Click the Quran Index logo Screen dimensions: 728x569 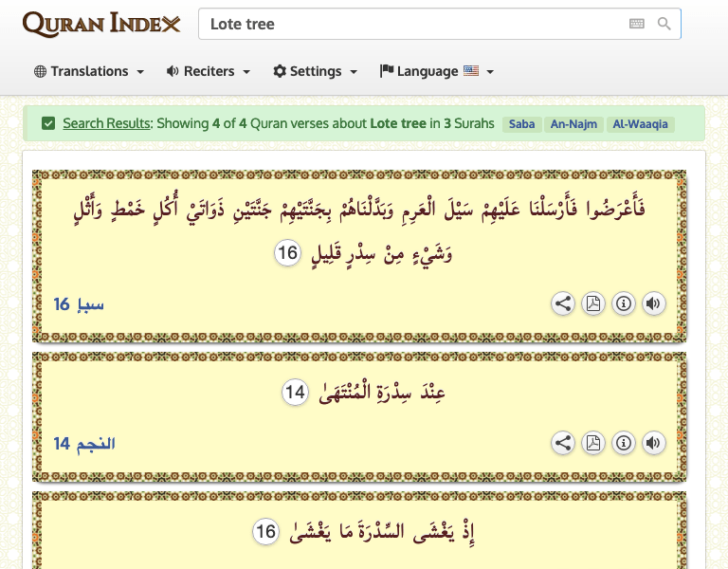point(101,24)
